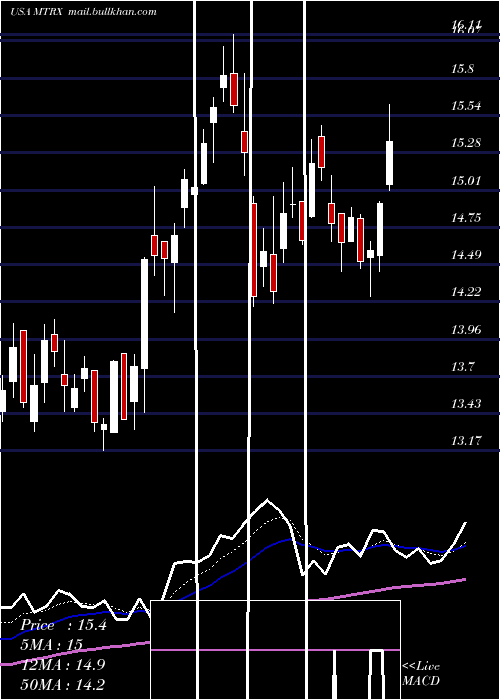This screenshot has width=500, height=700.
Task: Select the 15.8 price axis label
Action: click(x=462, y=69)
